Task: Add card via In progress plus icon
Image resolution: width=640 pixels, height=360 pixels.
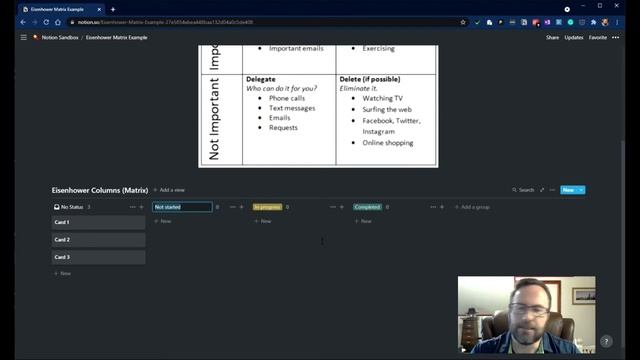Action: [342, 207]
